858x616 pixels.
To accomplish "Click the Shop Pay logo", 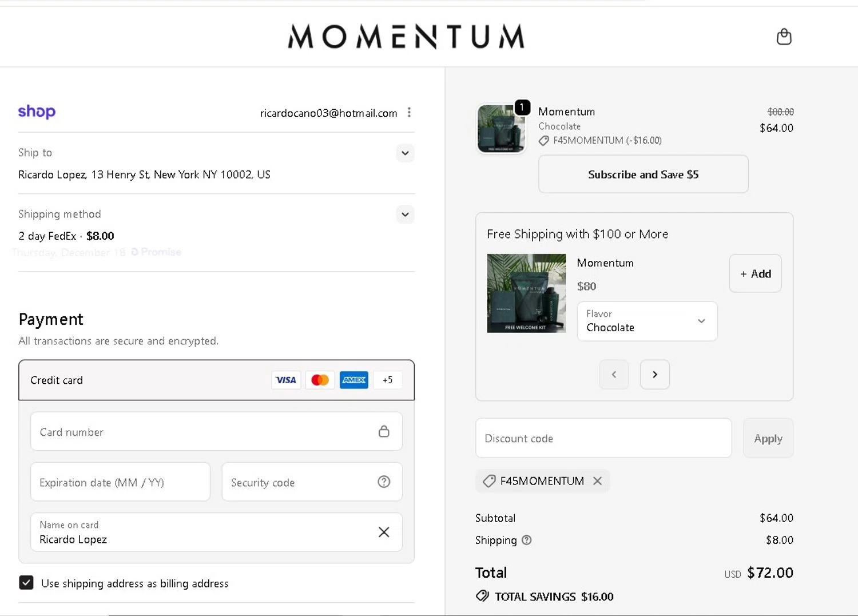I will click(37, 112).
